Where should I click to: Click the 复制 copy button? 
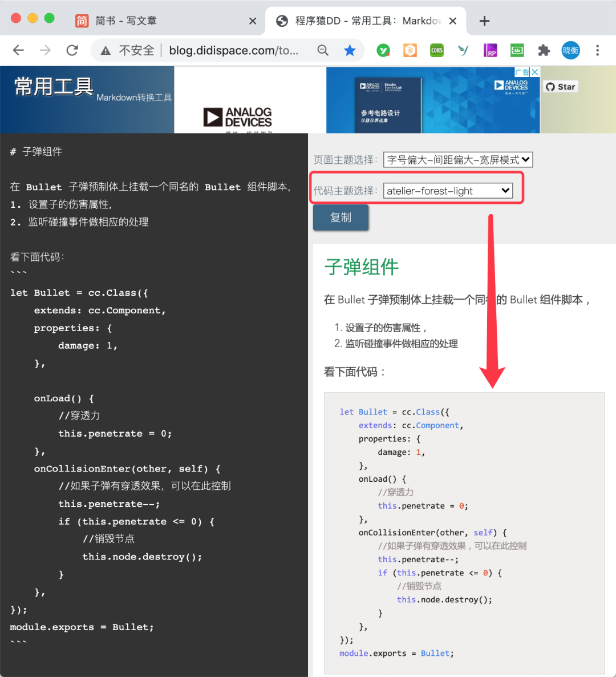click(341, 217)
